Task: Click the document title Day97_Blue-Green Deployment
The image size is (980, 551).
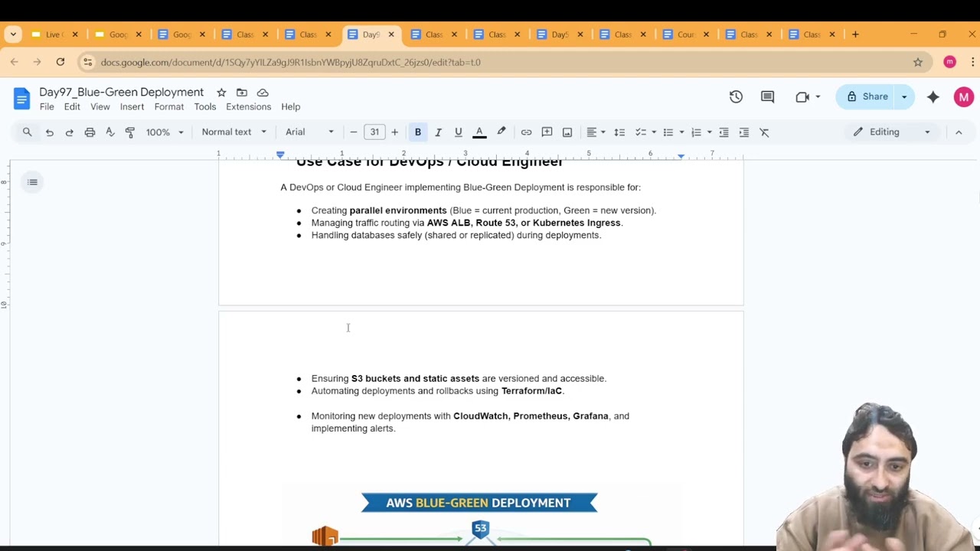Action: coord(122,93)
